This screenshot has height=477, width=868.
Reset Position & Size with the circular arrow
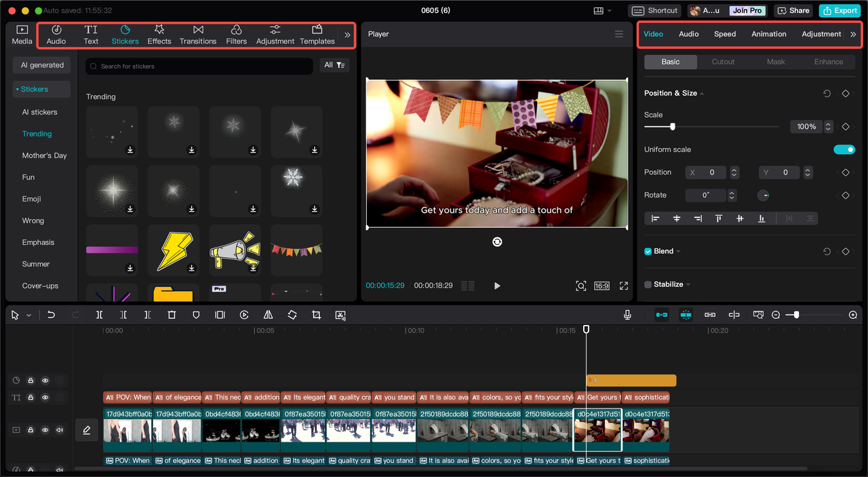(x=827, y=94)
